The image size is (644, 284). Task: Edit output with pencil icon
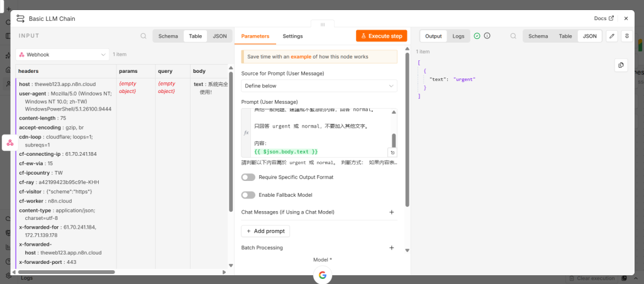[612, 36]
